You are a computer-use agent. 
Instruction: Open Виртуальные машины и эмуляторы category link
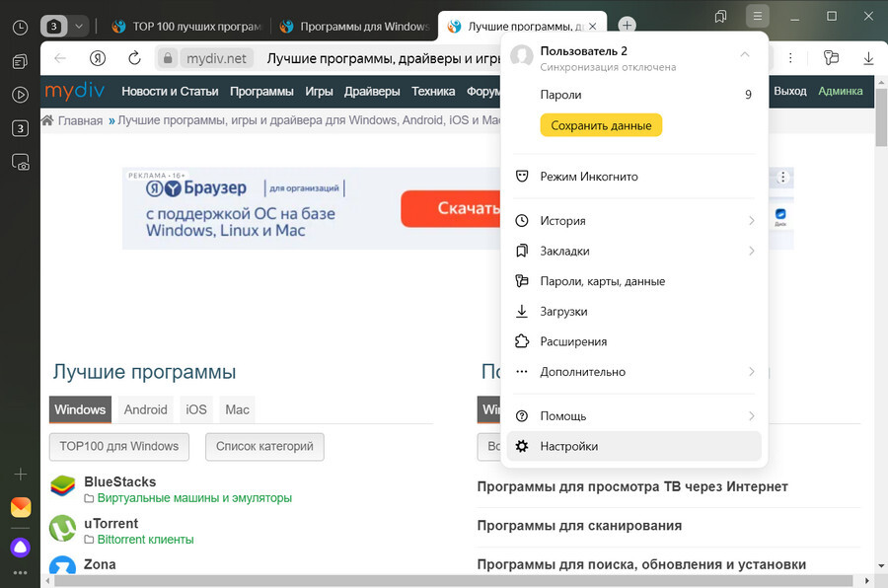point(194,498)
